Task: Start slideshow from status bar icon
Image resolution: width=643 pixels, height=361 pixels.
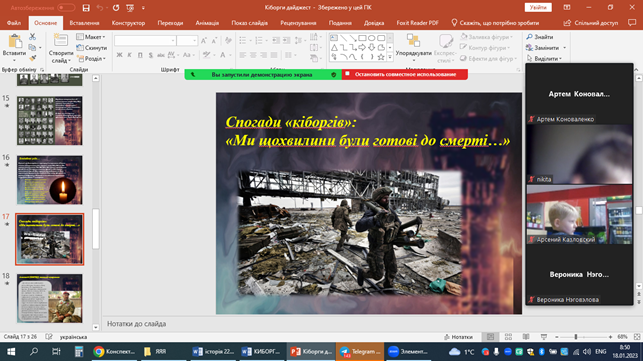Action: (544, 337)
